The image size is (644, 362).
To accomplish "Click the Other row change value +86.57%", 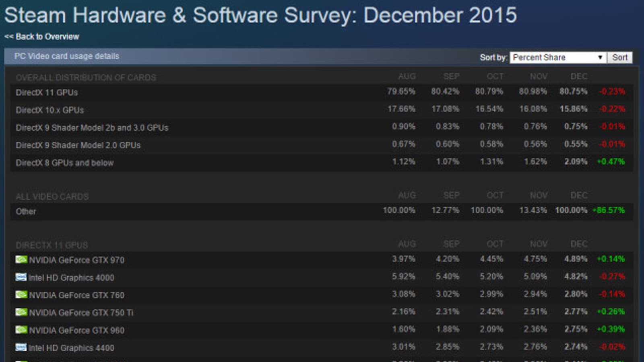I will [609, 210].
